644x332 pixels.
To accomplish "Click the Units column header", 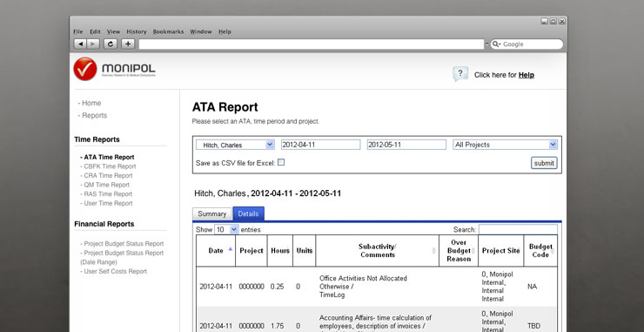I will tap(305, 251).
